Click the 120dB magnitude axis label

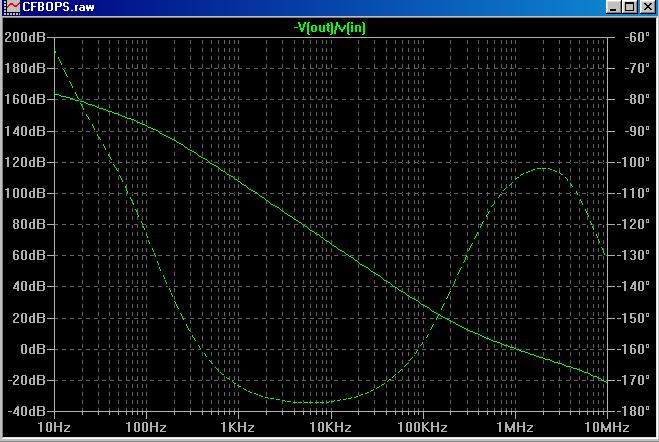coord(25,162)
